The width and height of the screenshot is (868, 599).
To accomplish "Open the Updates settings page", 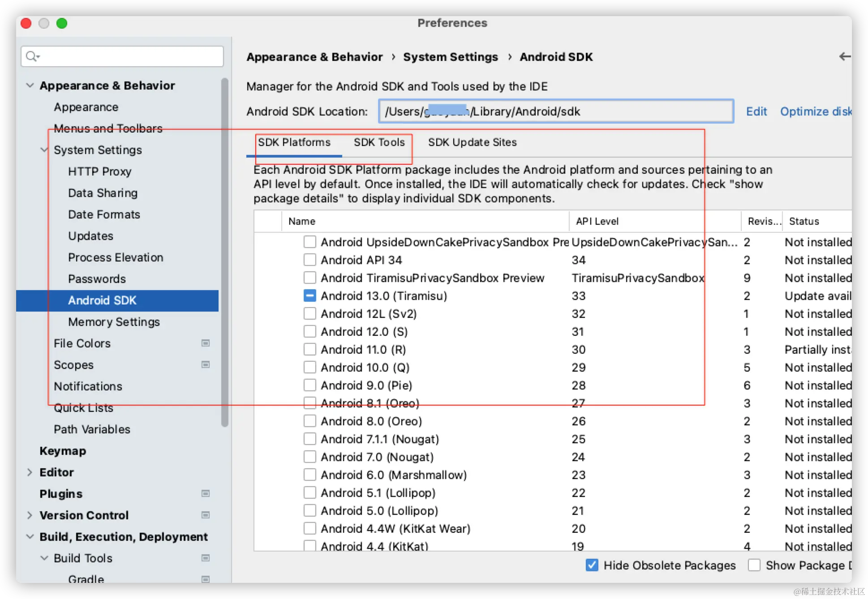I will [91, 236].
